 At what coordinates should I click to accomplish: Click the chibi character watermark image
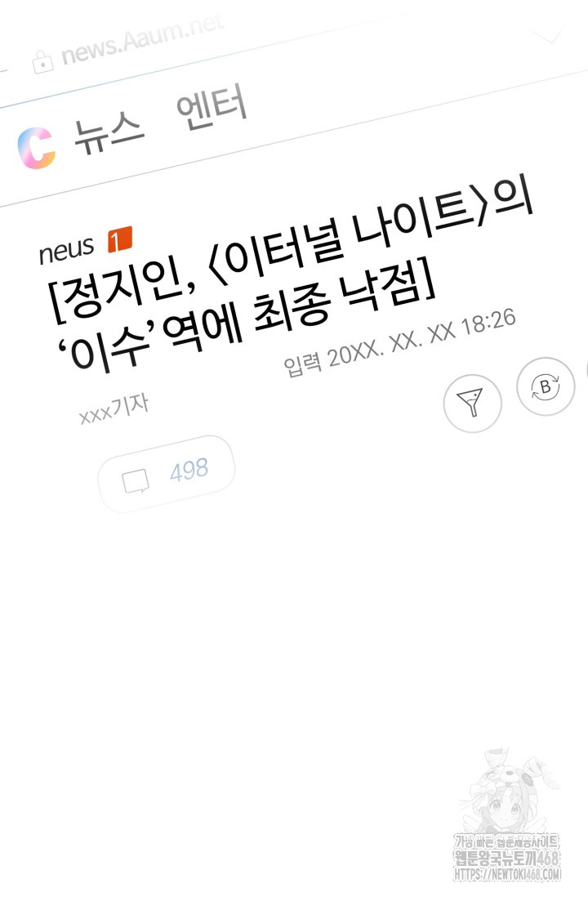[503, 789]
